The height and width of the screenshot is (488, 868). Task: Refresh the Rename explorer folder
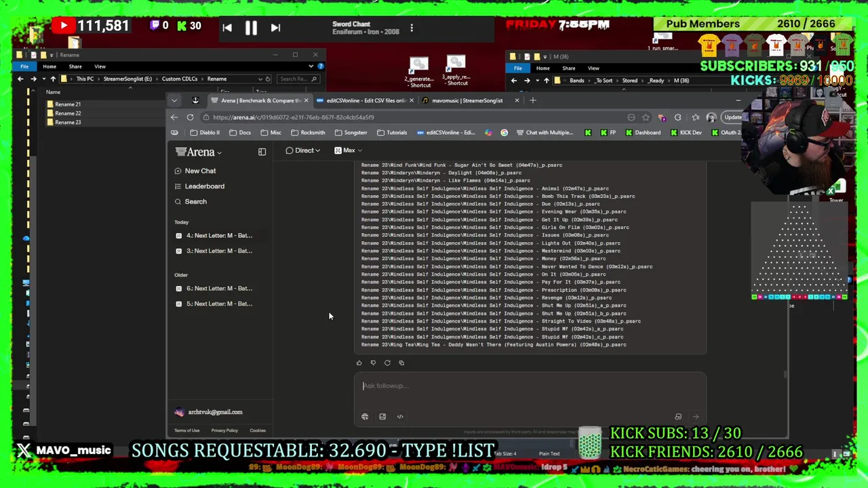pos(268,79)
